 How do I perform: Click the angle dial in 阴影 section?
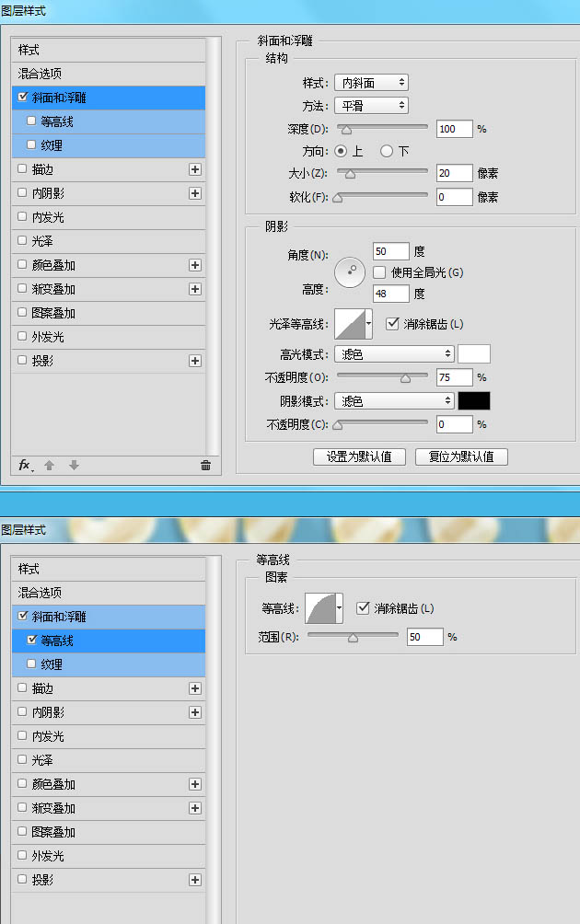click(350, 272)
